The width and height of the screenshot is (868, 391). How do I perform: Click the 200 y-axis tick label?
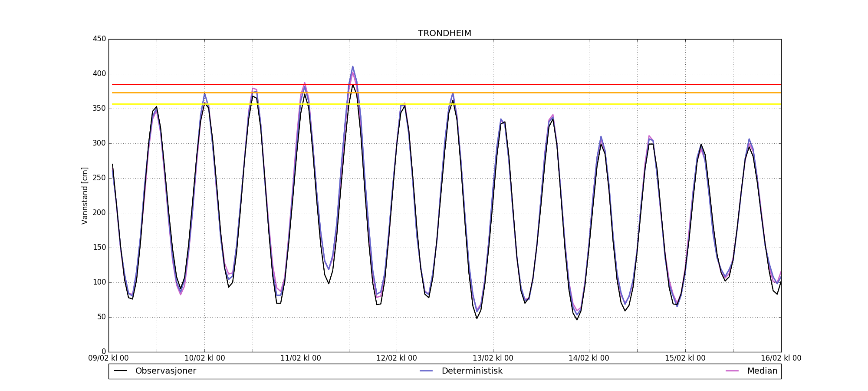coord(99,213)
